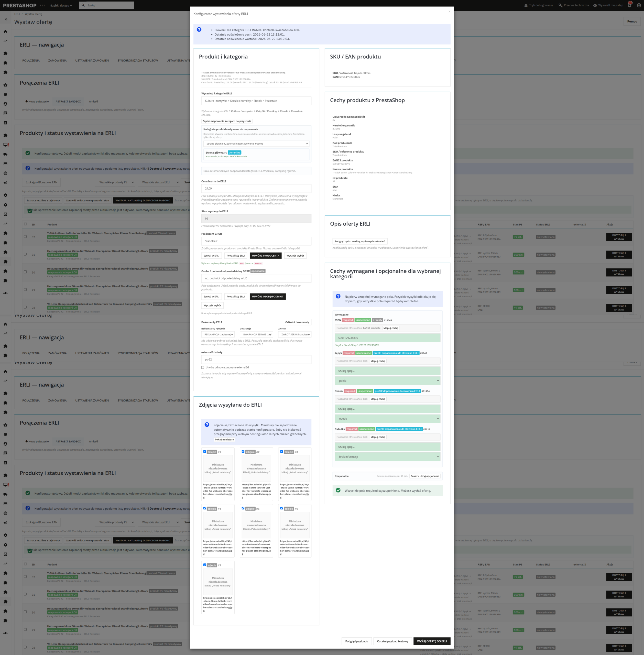The height and width of the screenshot is (655, 644).
Task: Open the Szybki dostęp dropdown
Action: tap(61, 5)
